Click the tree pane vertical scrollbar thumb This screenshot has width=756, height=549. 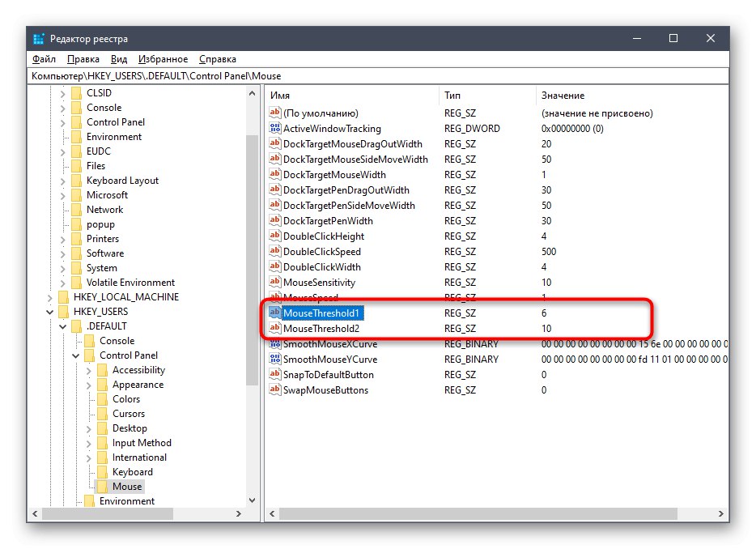[x=253, y=261]
